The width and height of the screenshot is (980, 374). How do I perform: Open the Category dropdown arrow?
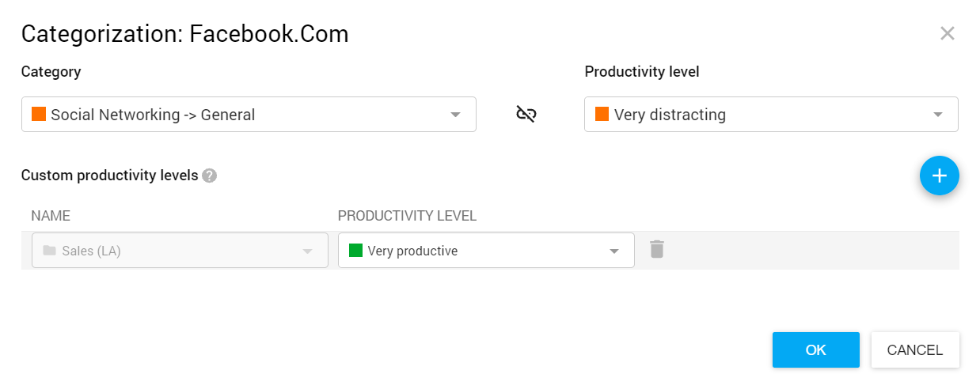[455, 115]
